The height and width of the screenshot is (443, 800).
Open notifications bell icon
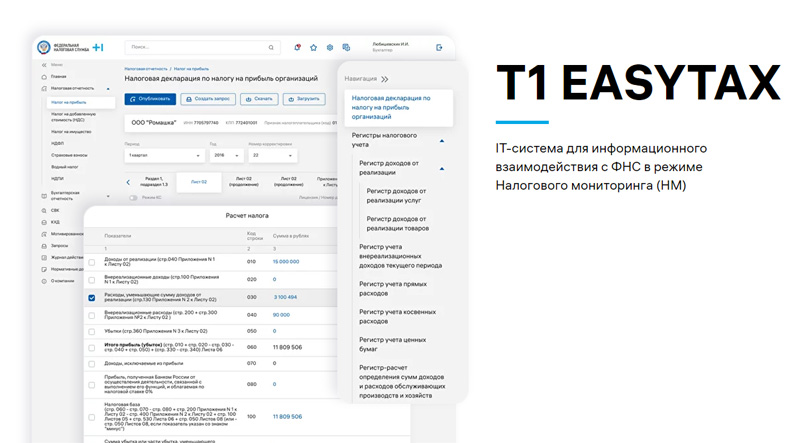297,47
